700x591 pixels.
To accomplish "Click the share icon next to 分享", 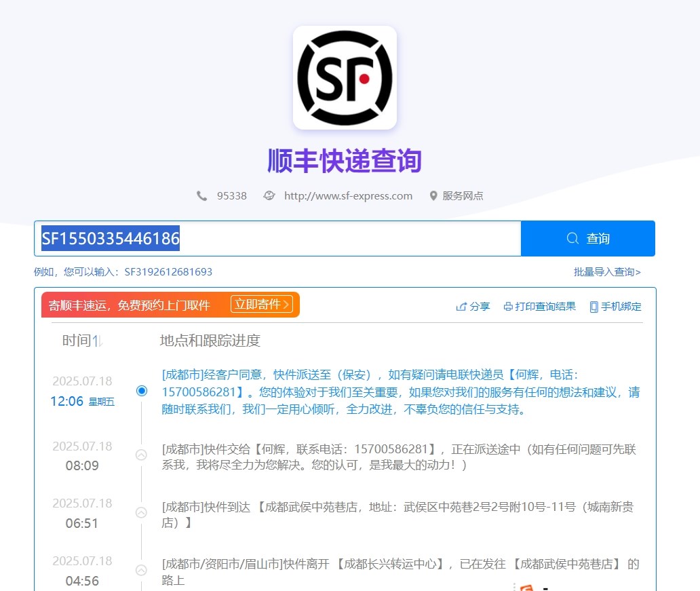I will click(461, 307).
